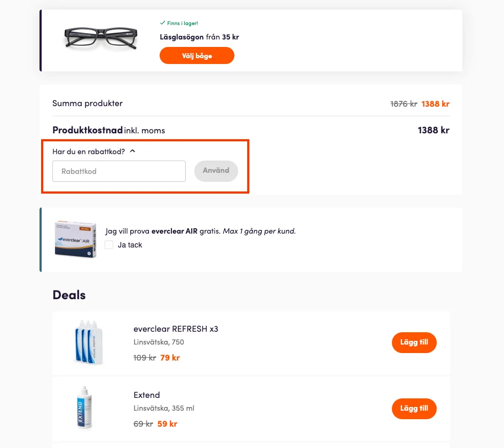Click the everclear REFRESH x3 bottles image
The height and width of the screenshot is (448, 504).
coord(89,342)
